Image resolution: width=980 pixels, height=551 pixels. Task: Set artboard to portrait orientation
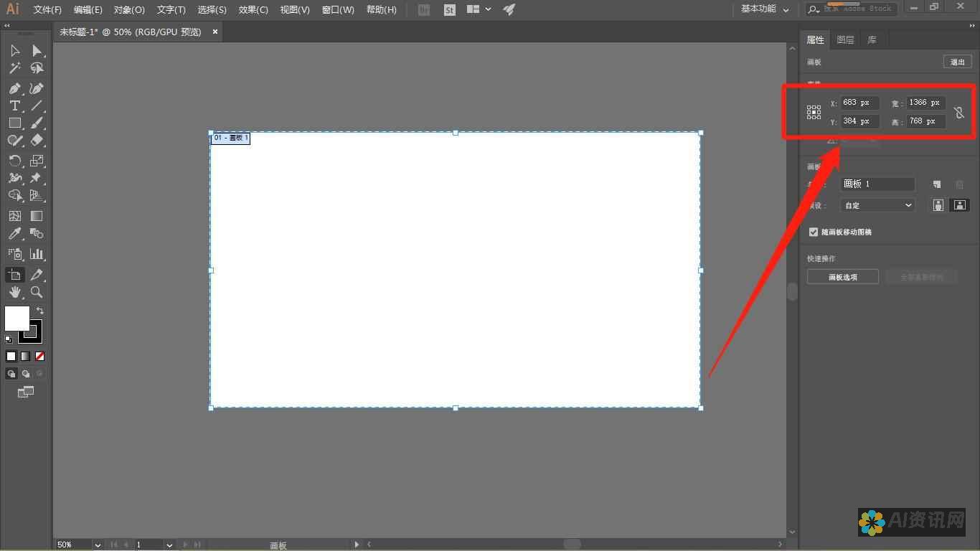pos(938,205)
